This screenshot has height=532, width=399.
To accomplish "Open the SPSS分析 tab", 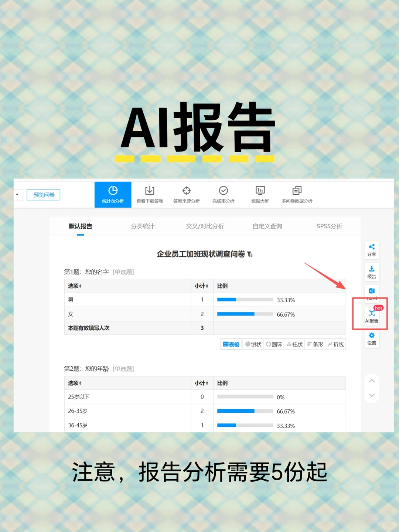I will coord(329,226).
